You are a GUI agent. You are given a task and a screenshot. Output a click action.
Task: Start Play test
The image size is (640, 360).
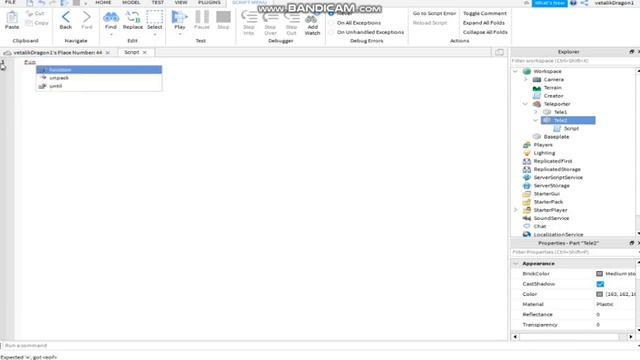[x=180, y=20]
